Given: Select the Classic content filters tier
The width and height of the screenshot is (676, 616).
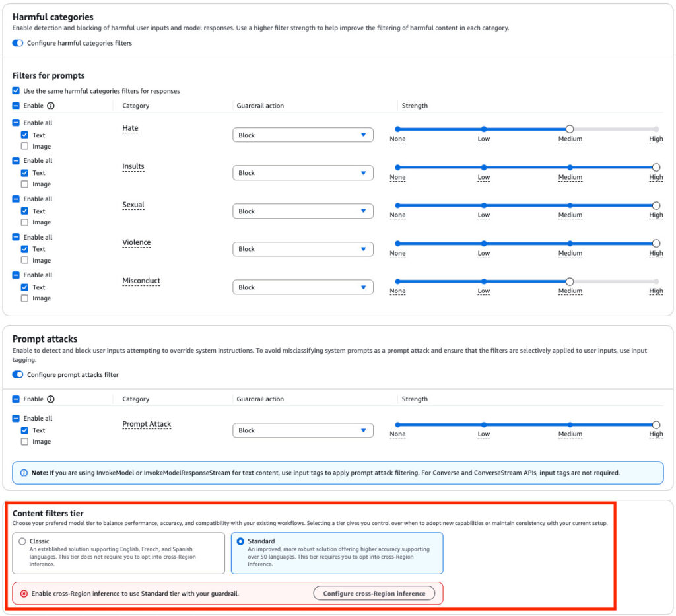Looking at the screenshot, I should pos(22,541).
